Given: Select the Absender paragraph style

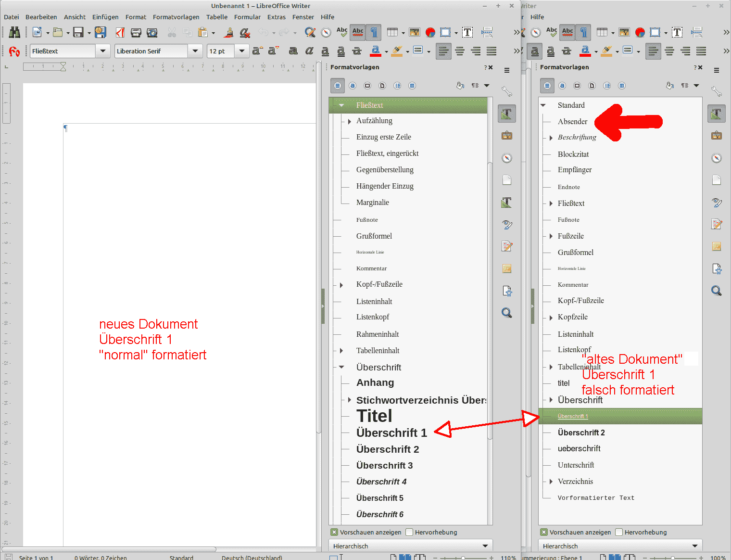Looking at the screenshot, I should (572, 122).
